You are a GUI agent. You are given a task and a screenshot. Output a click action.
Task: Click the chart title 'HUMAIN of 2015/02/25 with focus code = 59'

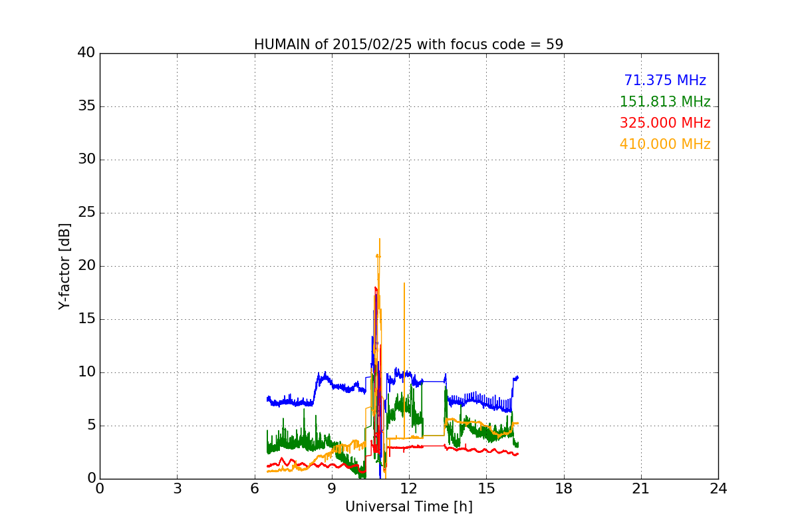pos(408,45)
